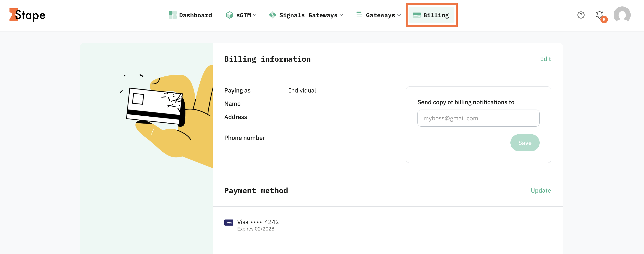Open notifications bell icon
This screenshot has width=644, height=254.
[599, 14]
